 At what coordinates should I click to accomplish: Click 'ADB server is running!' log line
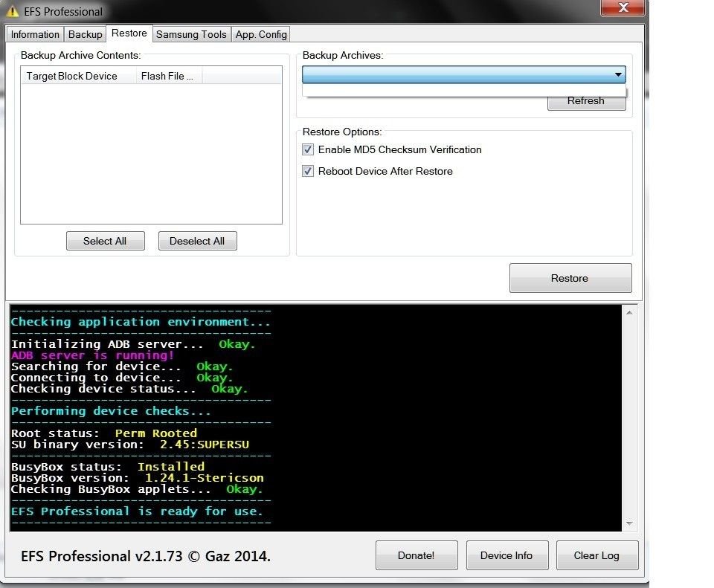point(92,355)
